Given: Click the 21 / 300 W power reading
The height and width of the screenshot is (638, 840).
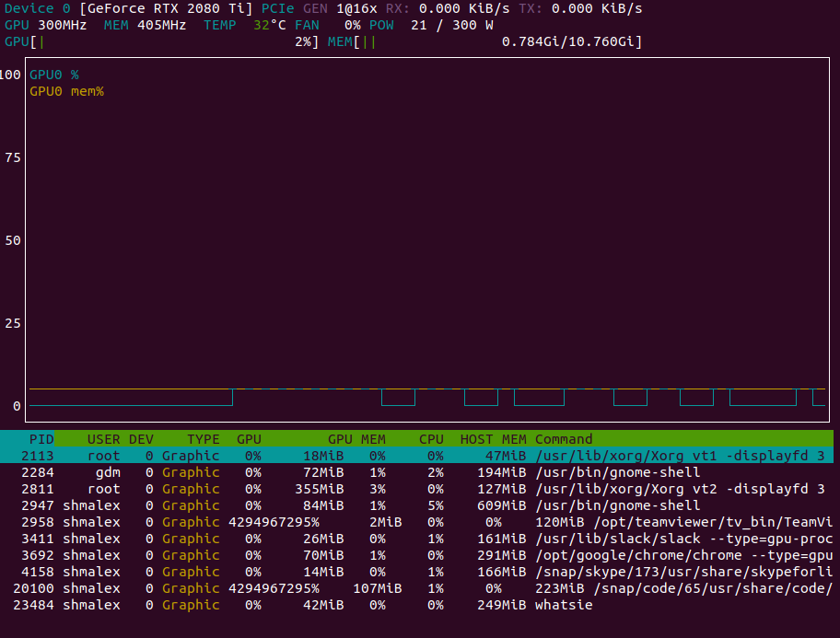Looking at the screenshot, I should [x=451, y=25].
